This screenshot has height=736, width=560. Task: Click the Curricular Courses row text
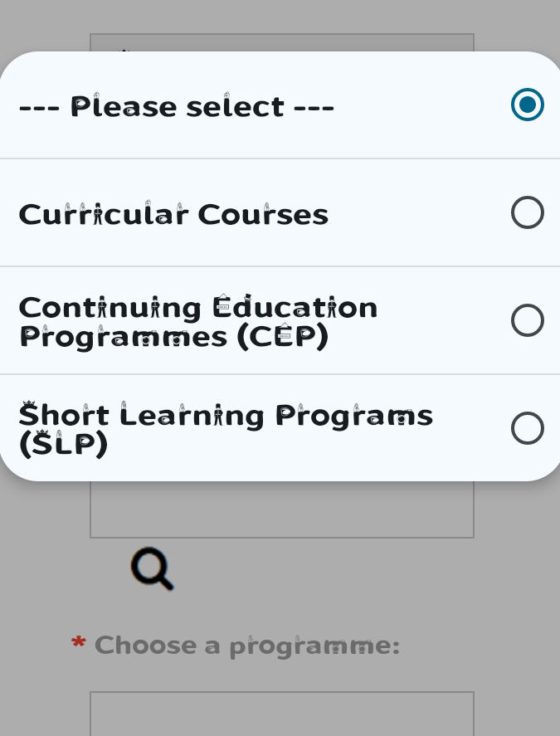coord(173,214)
